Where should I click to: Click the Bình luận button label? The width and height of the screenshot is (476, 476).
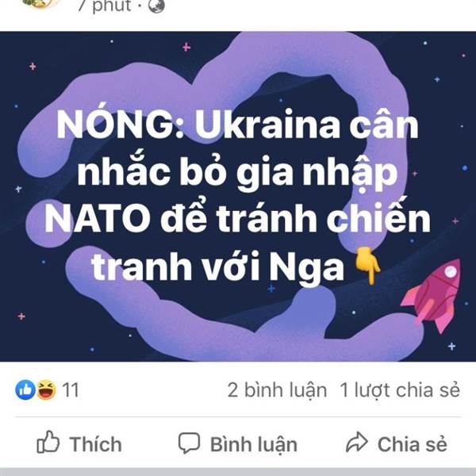click(x=254, y=444)
